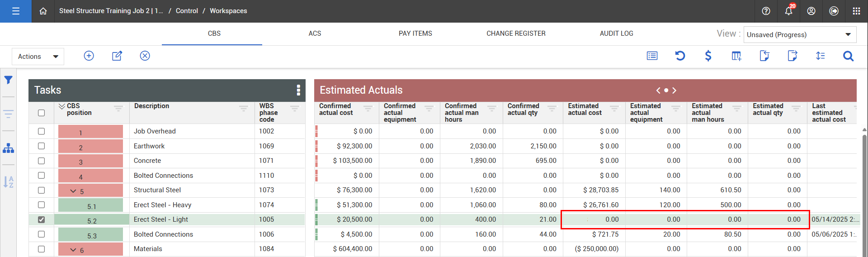Image resolution: width=868 pixels, height=257 pixels.
Task: Open the filter funnel in left sidebar
Action: [x=8, y=80]
